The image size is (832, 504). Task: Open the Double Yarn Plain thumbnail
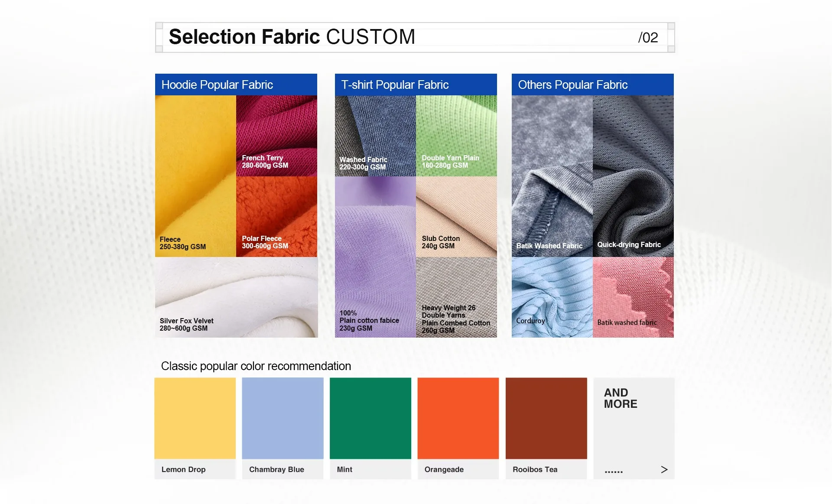[x=456, y=136]
